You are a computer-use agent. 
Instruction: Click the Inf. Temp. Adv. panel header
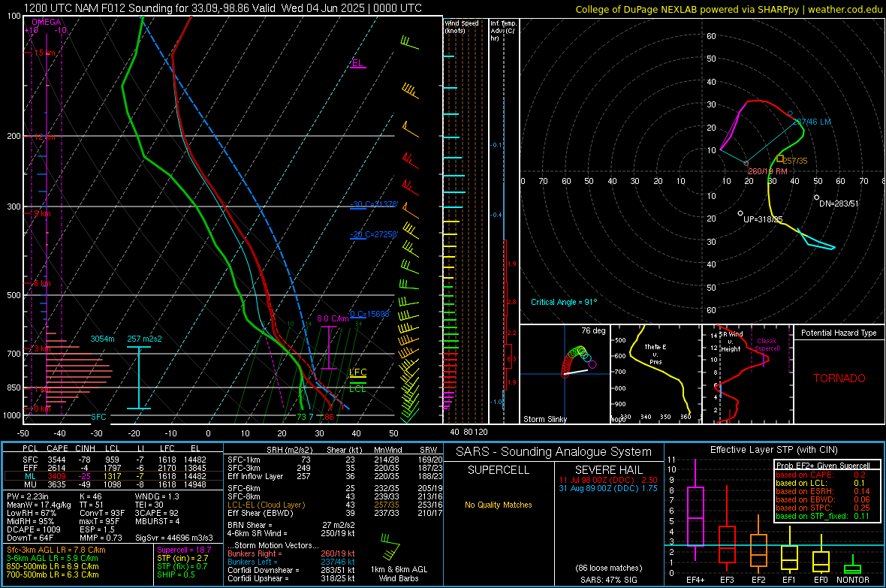pyautogui.click(x=503, y=31)
